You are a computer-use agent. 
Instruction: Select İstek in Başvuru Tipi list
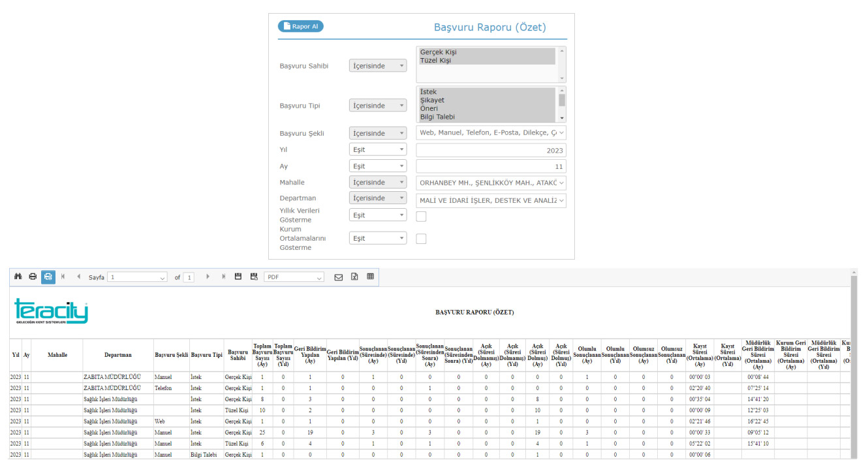tap(487, 93)
